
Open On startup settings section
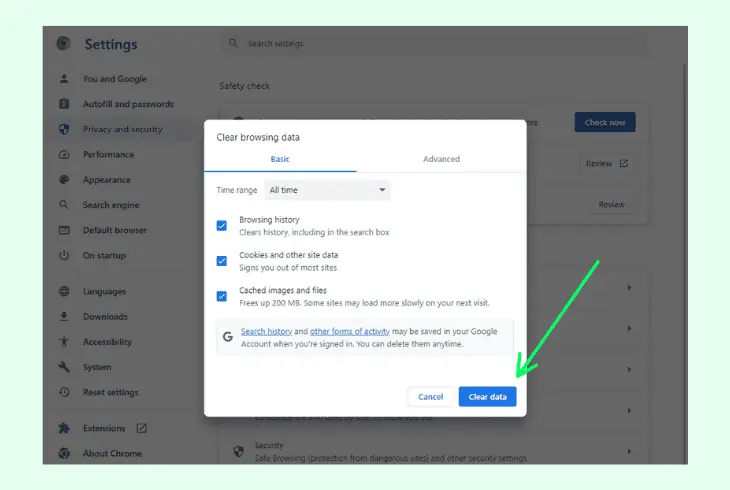(x=104, y=255)
